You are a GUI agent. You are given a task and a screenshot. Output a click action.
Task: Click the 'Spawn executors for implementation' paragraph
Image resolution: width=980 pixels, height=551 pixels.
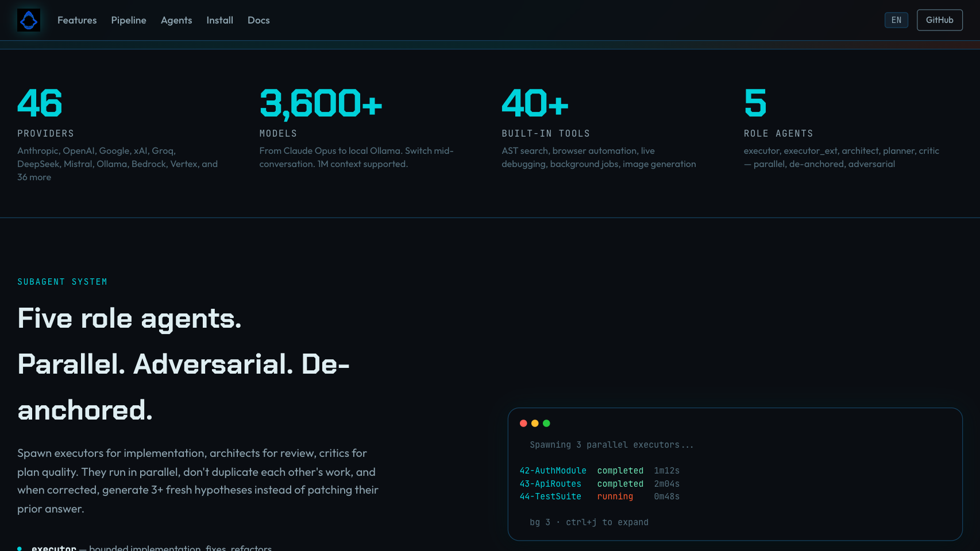click(198, 481)
